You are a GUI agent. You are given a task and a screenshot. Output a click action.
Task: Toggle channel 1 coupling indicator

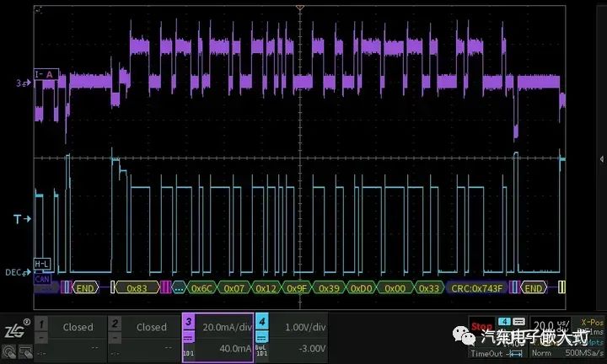point(41,338)
